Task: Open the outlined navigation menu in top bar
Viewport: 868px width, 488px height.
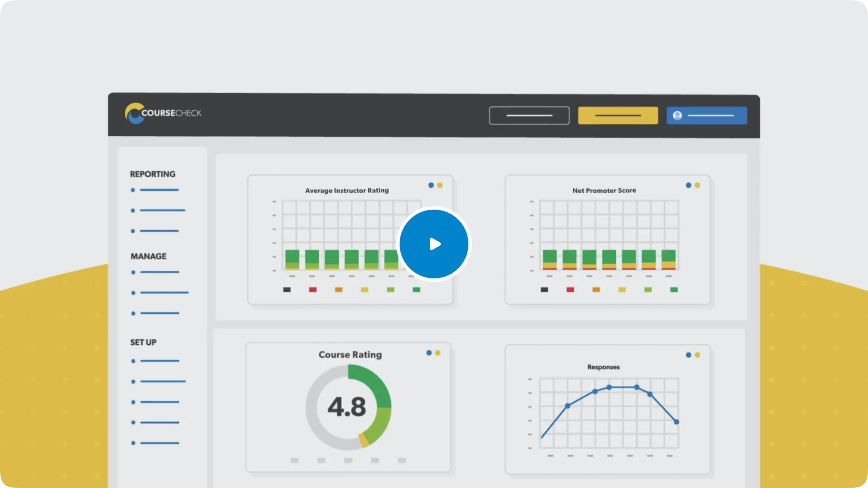Action: click(529, 115)
